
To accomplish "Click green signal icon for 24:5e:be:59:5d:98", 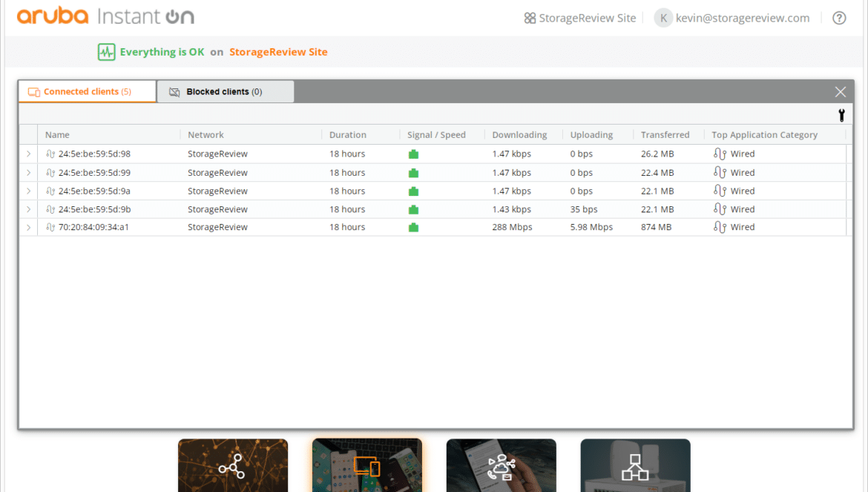I will (413, 154).
